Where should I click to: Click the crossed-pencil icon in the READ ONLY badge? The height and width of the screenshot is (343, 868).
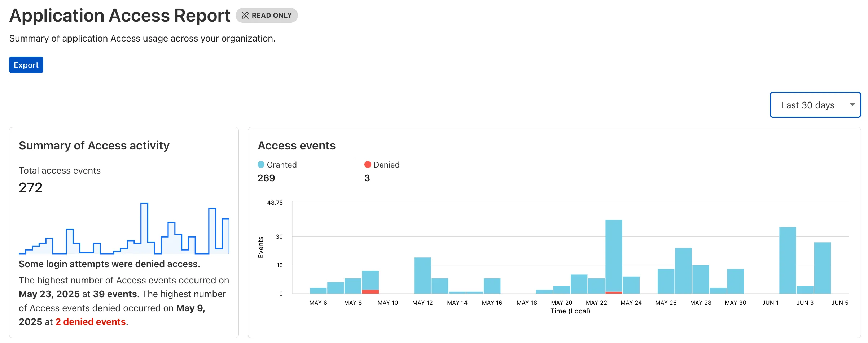click(x=245, y=15)
